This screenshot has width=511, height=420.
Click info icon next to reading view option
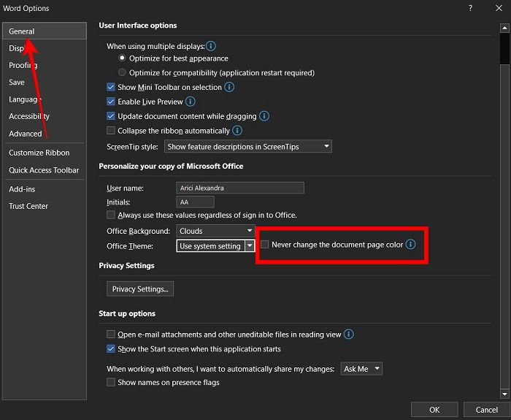point(349,335)
